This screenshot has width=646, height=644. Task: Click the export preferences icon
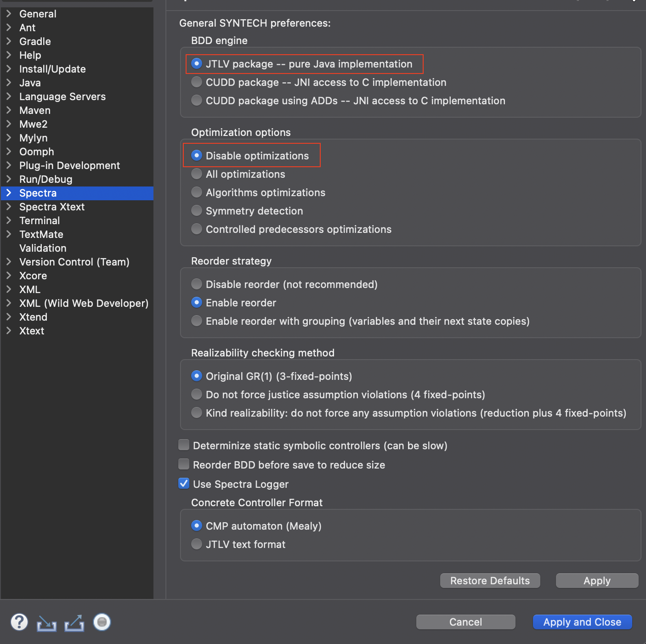coord(74,623)
